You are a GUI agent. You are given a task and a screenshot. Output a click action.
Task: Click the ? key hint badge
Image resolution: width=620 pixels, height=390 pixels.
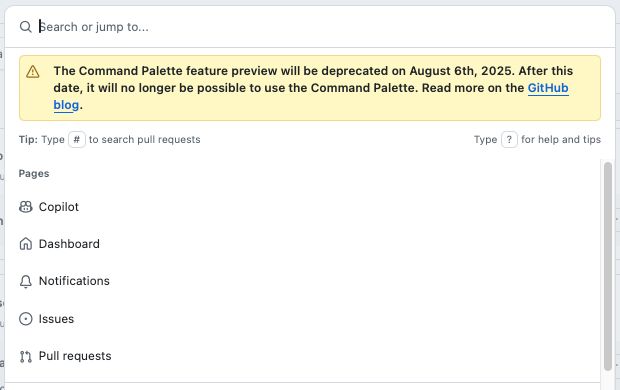(509, 140)
